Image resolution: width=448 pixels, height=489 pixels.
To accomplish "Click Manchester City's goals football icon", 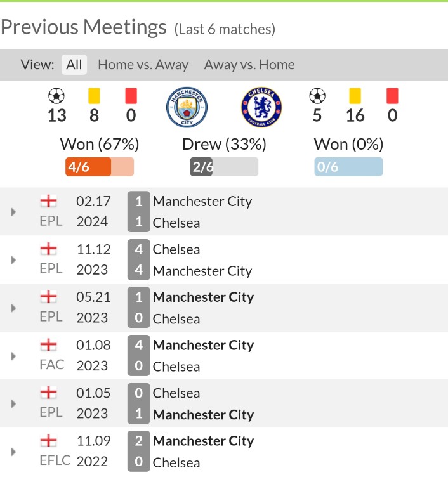I will 56,96.
